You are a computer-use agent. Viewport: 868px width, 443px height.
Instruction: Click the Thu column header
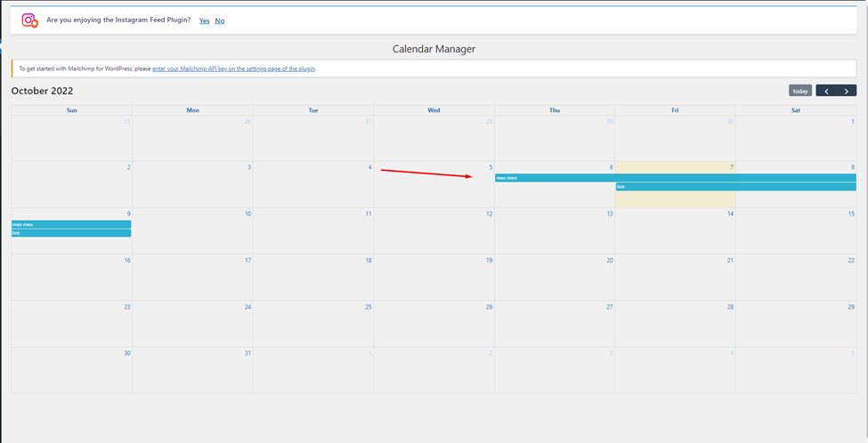[555, 110]
